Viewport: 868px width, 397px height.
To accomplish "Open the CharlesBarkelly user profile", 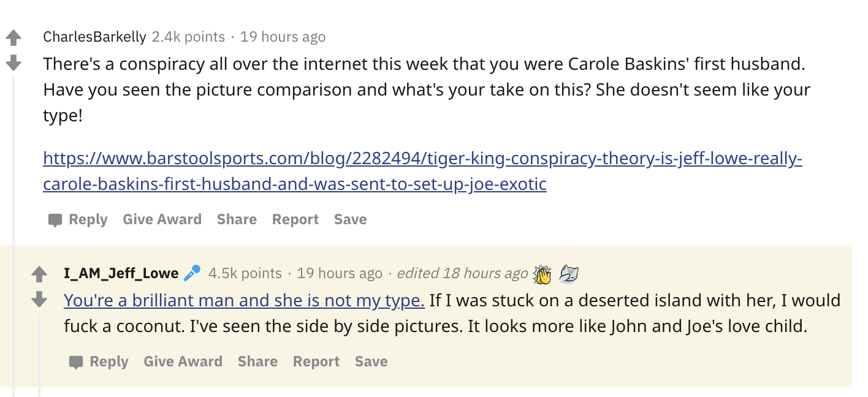I will 94,37.
